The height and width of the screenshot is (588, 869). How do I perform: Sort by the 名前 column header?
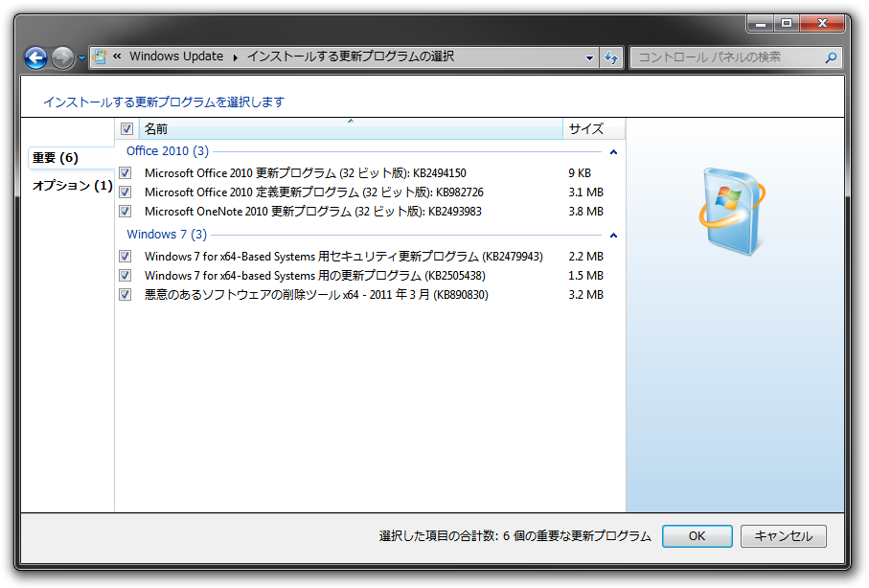click(351, 129)
